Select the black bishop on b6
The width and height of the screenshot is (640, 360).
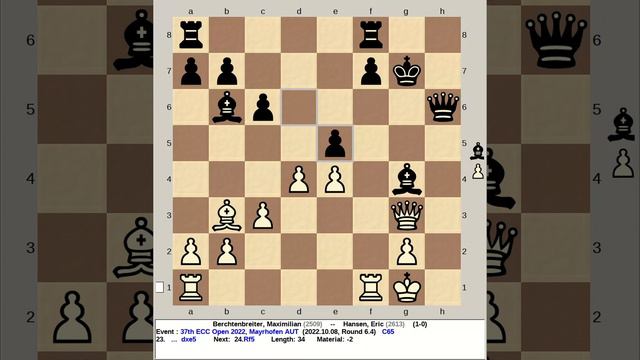(227, 107)
